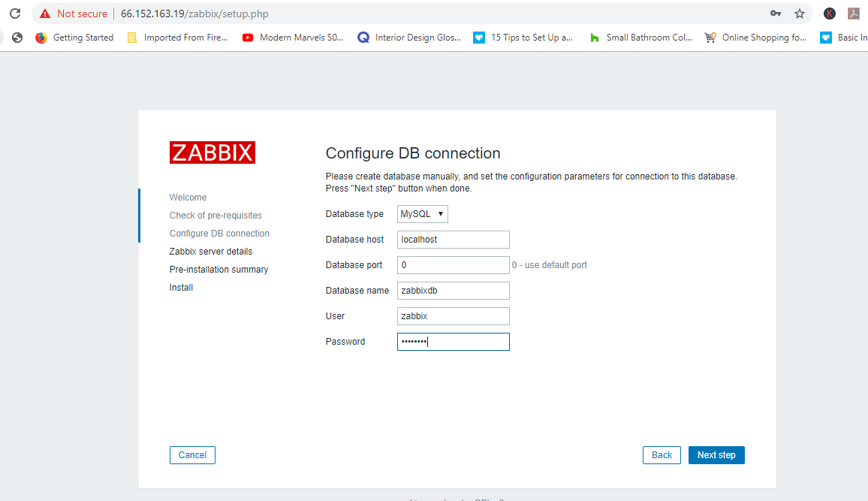Click the Configure DB connection page heading

[x=413, y=153]
